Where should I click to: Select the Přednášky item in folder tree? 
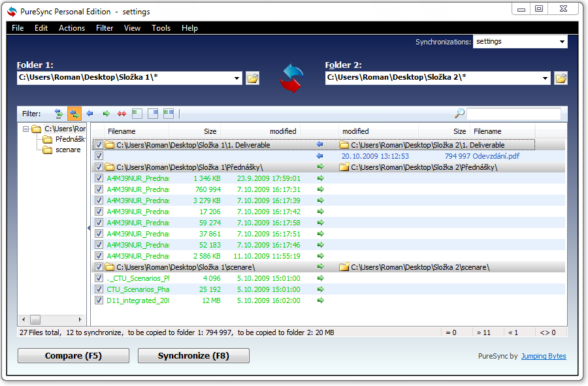pos(70,139)
